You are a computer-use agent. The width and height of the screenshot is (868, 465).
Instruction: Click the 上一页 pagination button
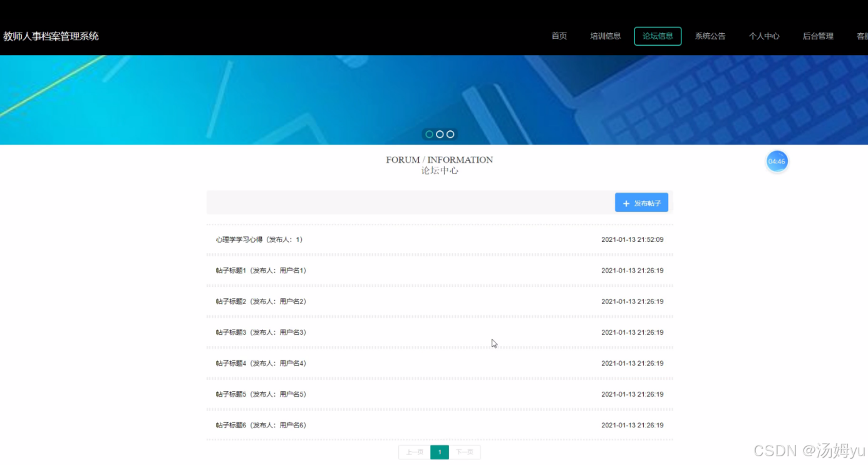pos(415,452)
